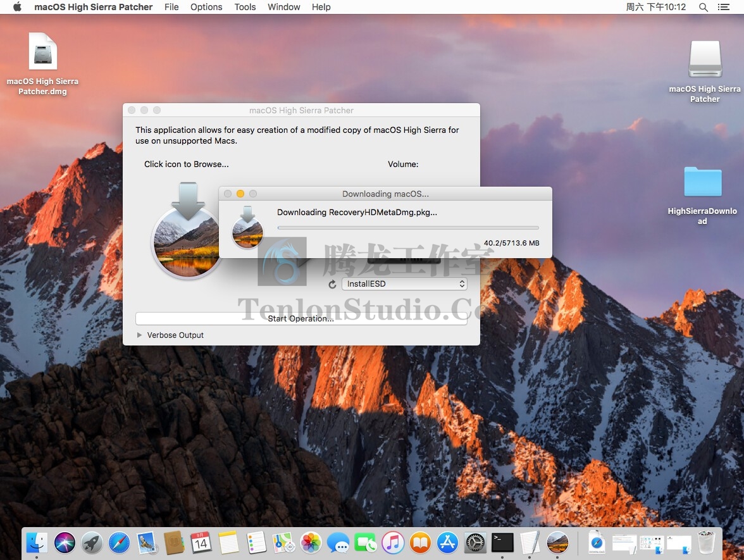Click the installer browse icon in Patcher window
This screenshot has width=744, height=560.
click(187, 230)
